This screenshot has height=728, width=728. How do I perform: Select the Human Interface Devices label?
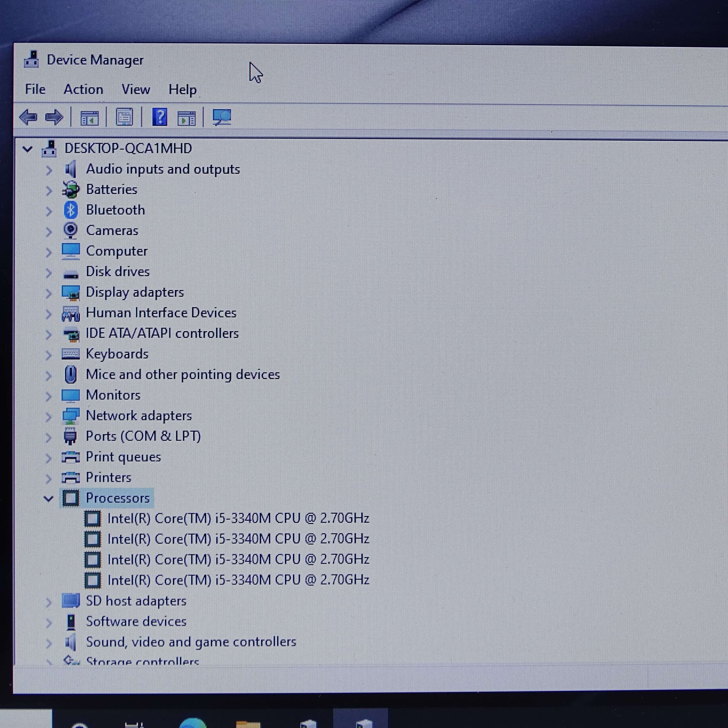(x=161, y=313)
